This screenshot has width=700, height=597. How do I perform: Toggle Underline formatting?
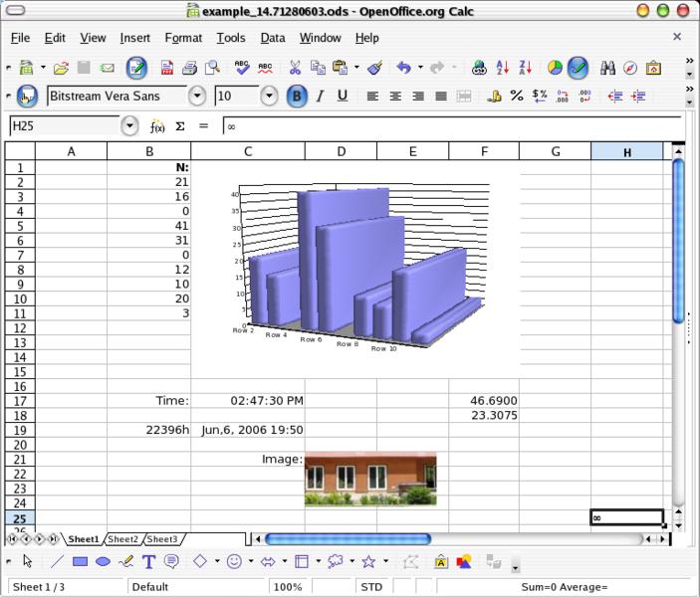(x=343, y=97)
